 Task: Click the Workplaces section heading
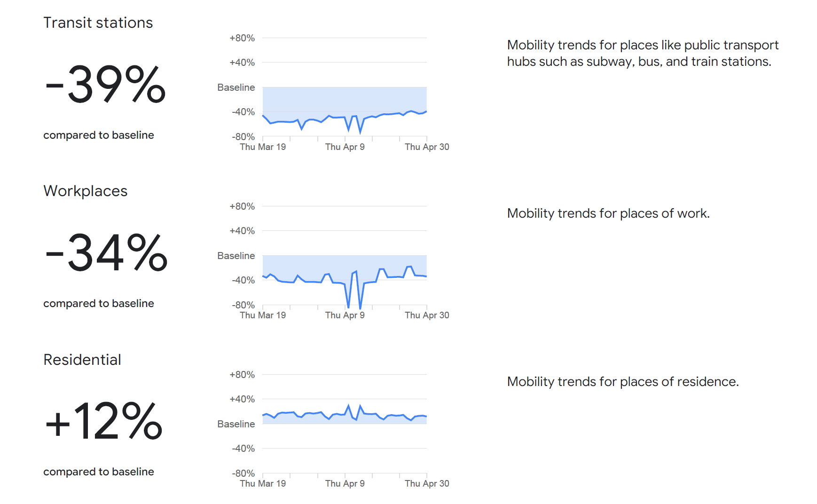pos(85,191)
